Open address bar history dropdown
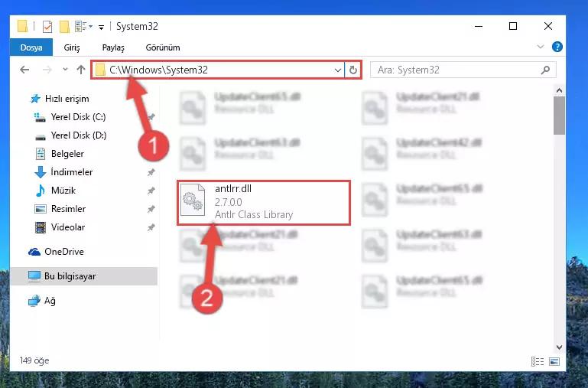 (x=337, y=70)
